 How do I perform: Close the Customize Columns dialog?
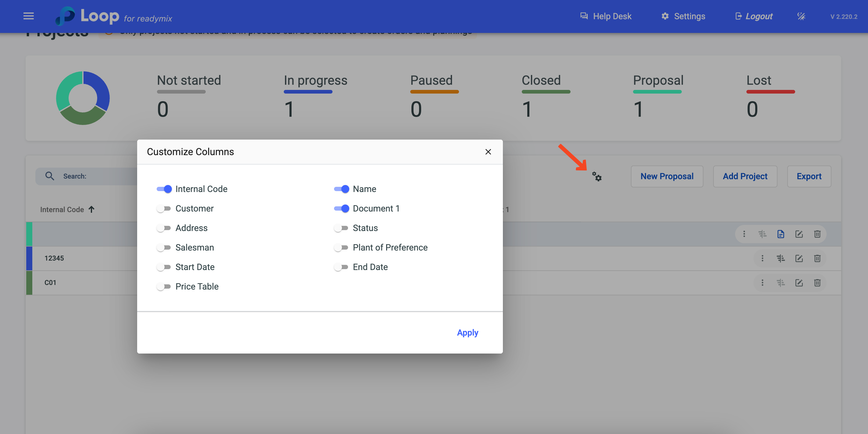point(488,152)
